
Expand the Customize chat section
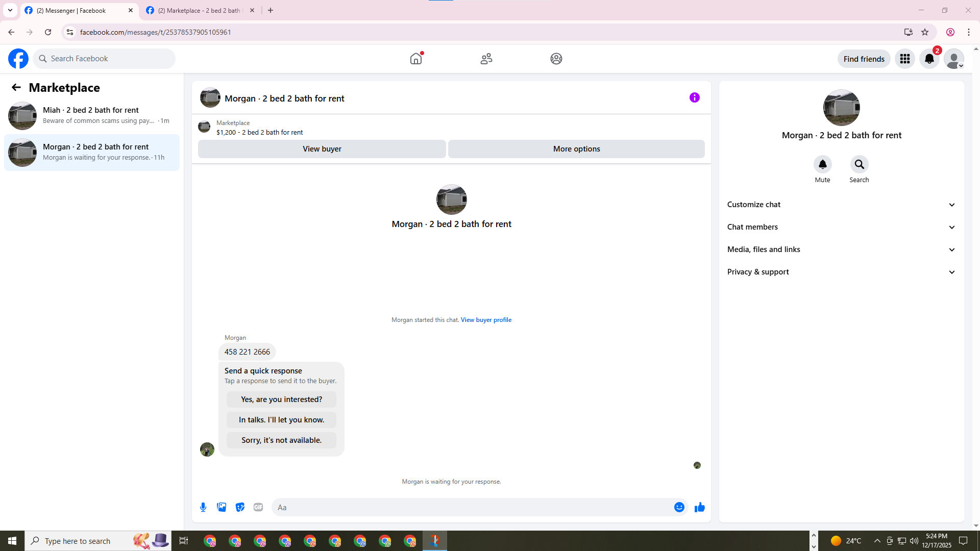[x=841, y=205]
